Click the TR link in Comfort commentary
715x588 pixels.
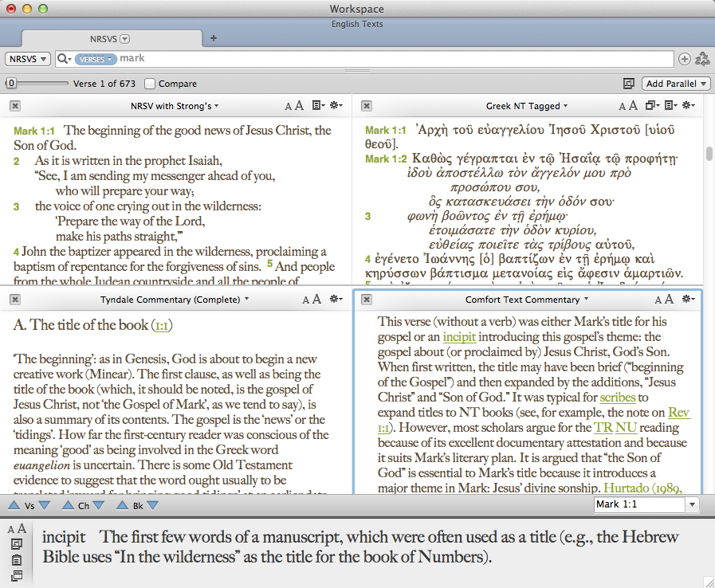click(603, 428)
